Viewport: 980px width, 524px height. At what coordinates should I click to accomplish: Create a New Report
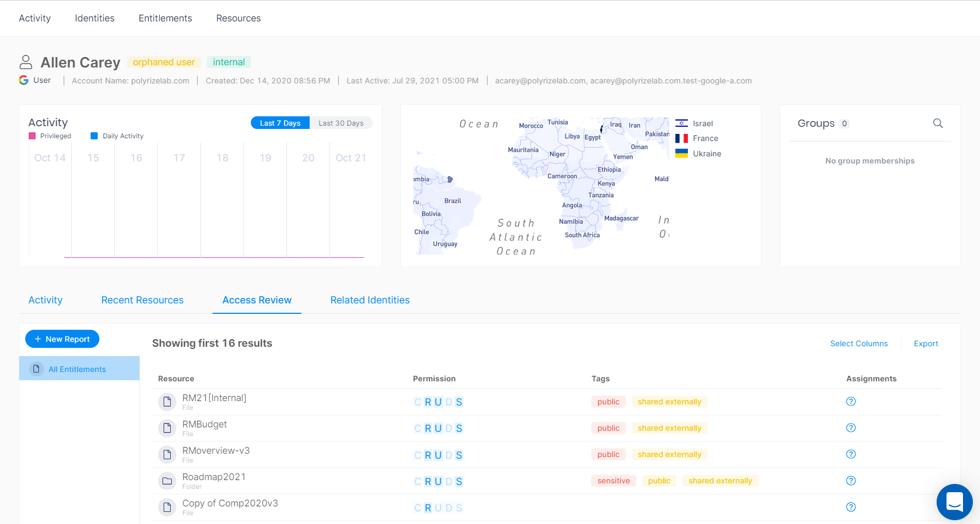(62, 339)
